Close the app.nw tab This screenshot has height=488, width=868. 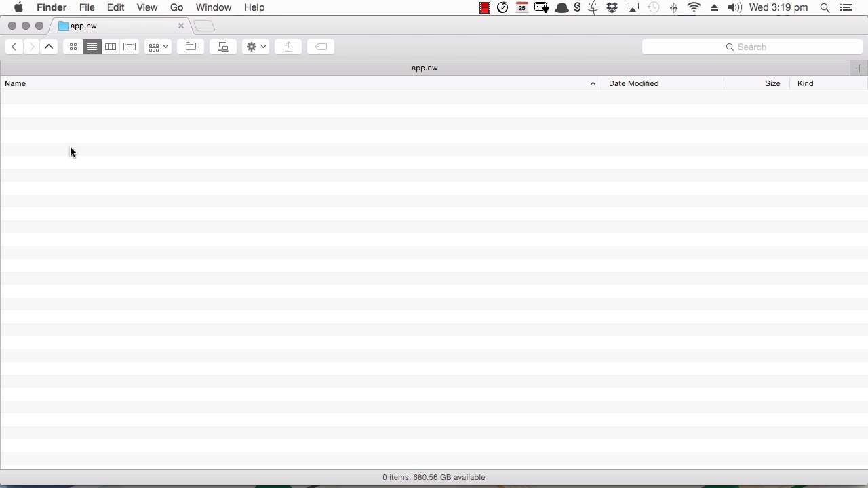[181, 26]
